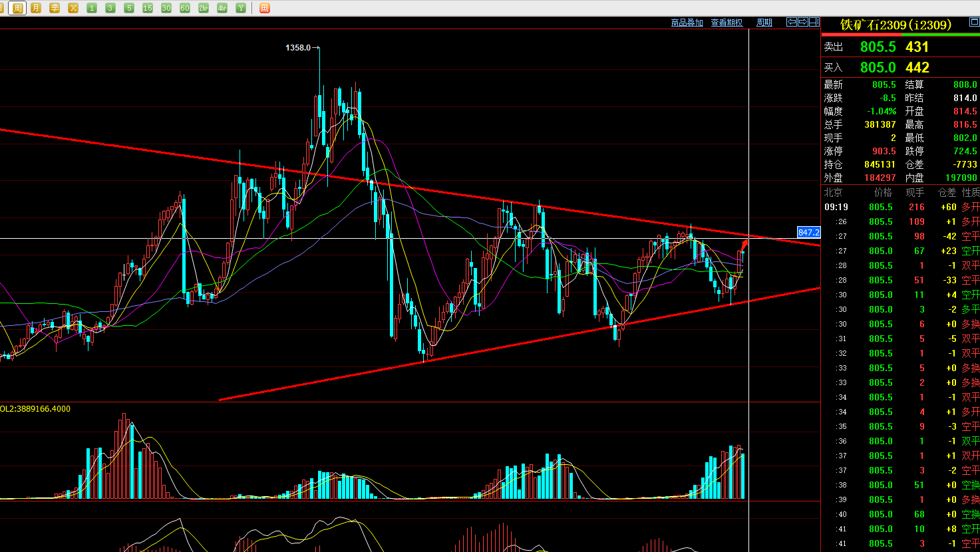
Task: Select the 15-minute chart period
Action: click(148, 8)
